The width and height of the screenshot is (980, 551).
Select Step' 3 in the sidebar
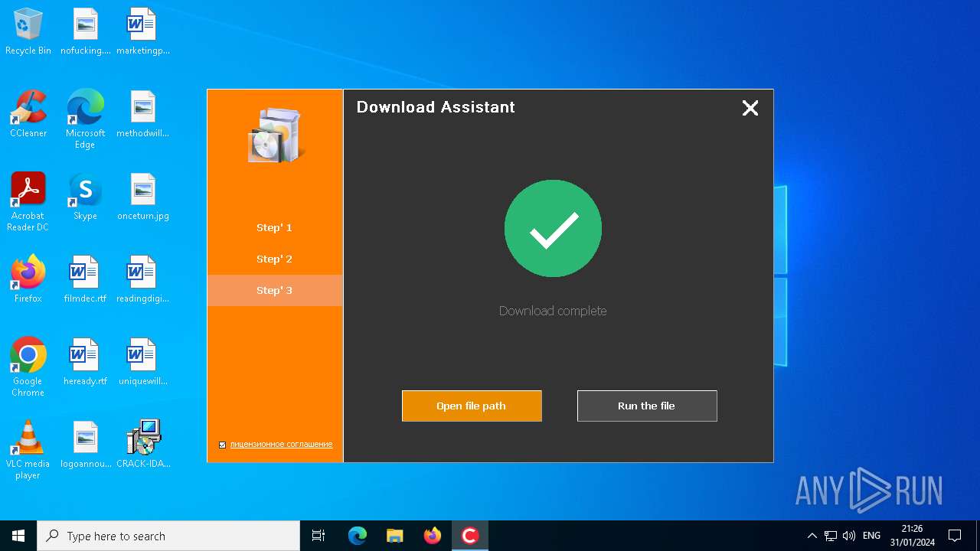275,290
